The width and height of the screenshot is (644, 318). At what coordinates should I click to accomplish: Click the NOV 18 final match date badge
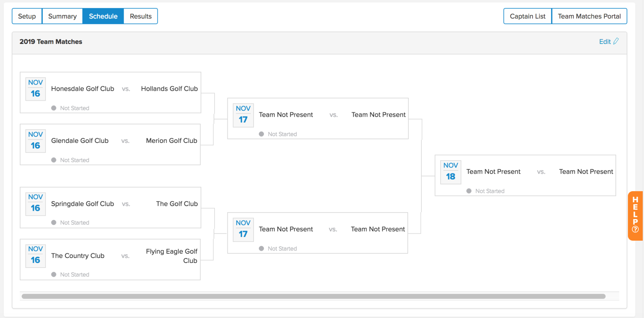pyautogui.click(x=450, y=172)
